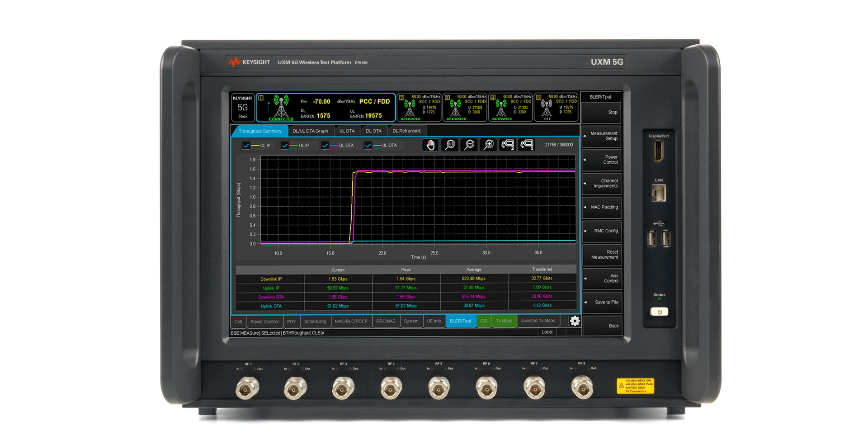Click the Reset Measurement button

pyautogui.click(x=602, y=255)
